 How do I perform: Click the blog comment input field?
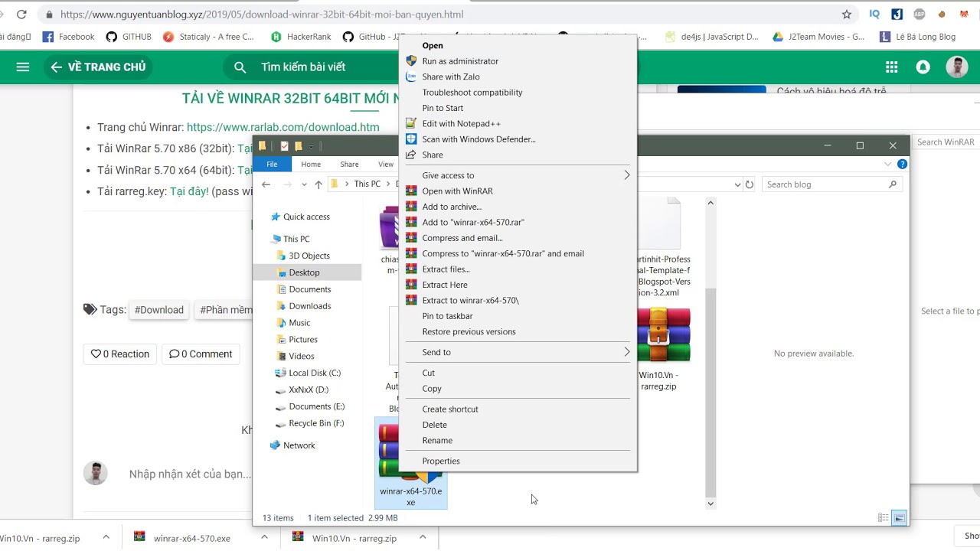191,474
